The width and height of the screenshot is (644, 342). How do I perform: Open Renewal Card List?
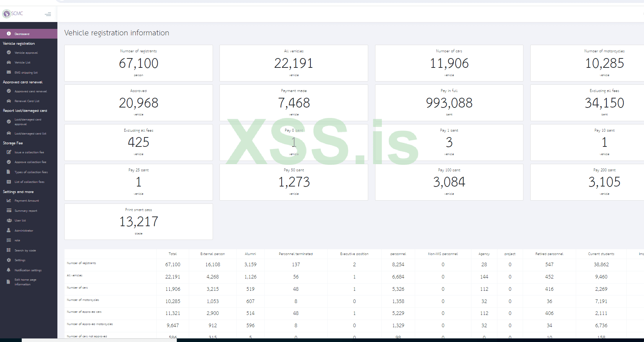click(27, 101)
